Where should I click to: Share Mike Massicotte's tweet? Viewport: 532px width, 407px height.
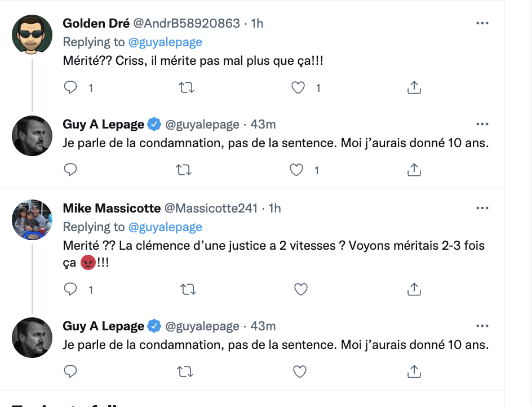(414, 289)
